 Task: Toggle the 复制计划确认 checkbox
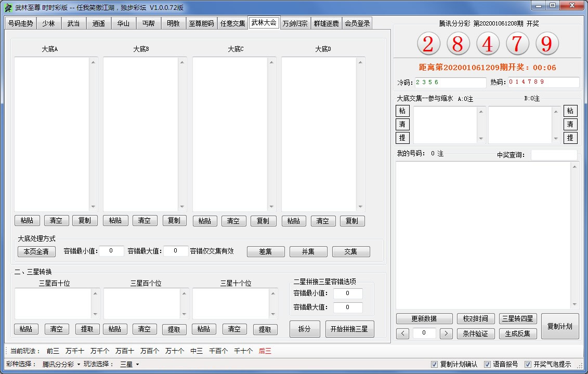(x=435, y=364)
